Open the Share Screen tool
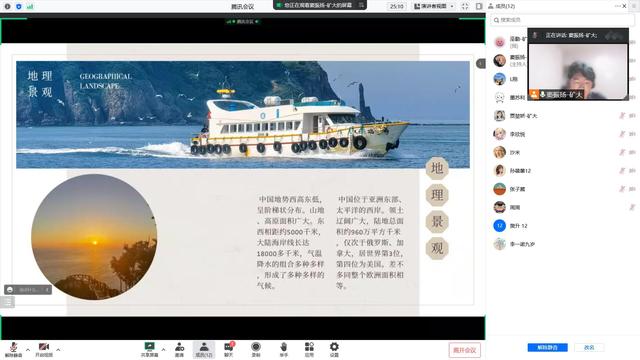This screenshot has width=640, height=360. point(149,349)
